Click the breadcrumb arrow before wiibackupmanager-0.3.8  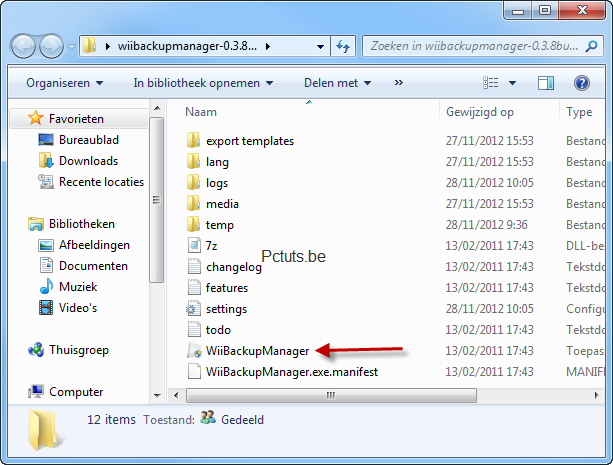point(108,47)
